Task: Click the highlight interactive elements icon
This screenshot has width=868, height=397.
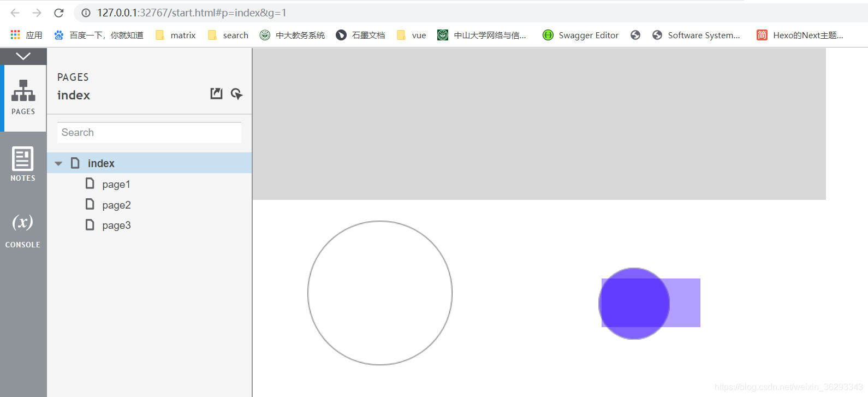Action: click(x=236, y=94)
